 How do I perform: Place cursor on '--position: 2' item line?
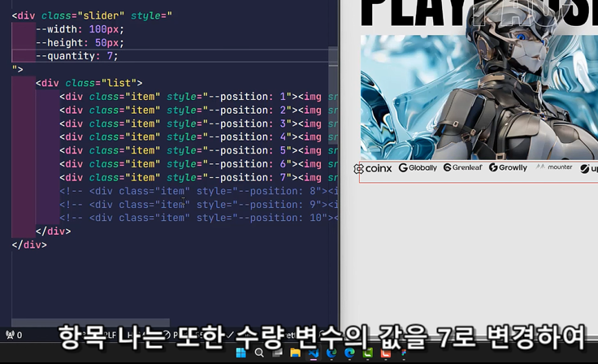pyautogui.click(x=198, y=110)
